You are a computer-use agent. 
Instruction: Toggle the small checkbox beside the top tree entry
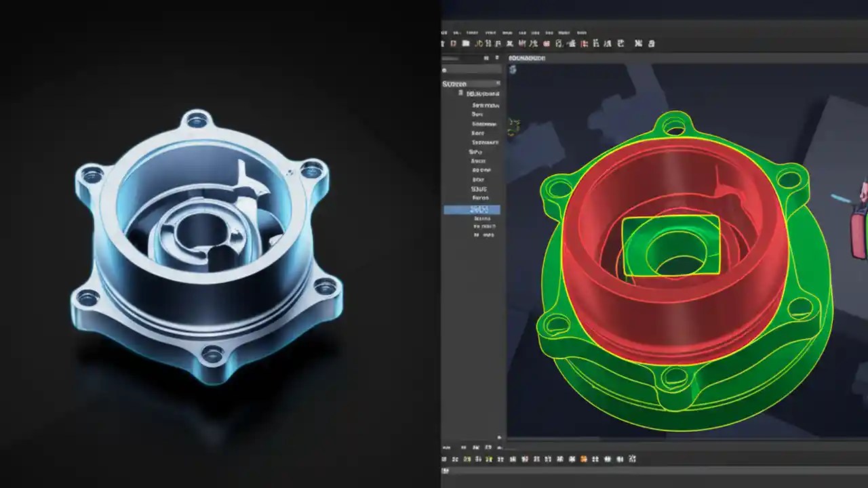click(460, 93)
